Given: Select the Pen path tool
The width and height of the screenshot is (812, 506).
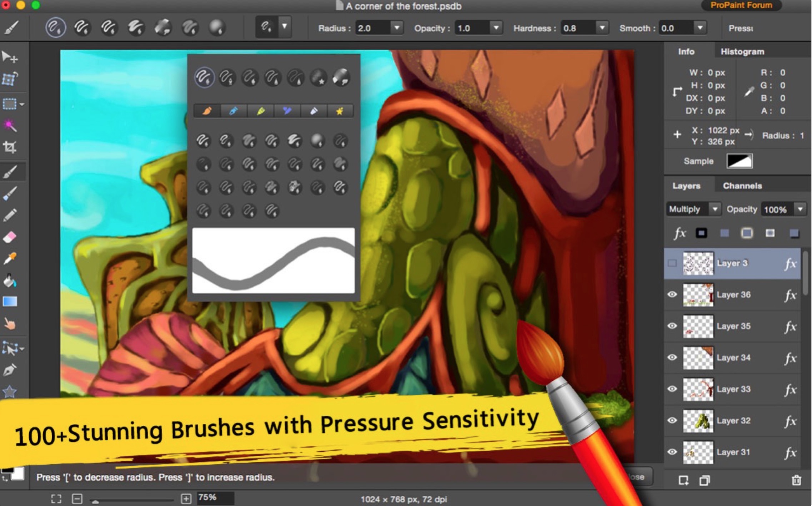Looking at the screenshot, I should tap(10, 370).
